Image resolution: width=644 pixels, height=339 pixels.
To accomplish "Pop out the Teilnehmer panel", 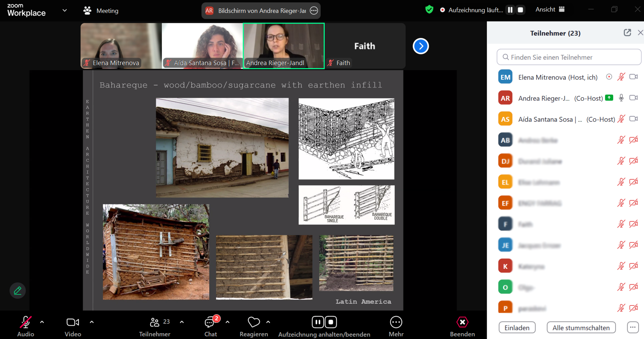I will (x=627, y=33).
